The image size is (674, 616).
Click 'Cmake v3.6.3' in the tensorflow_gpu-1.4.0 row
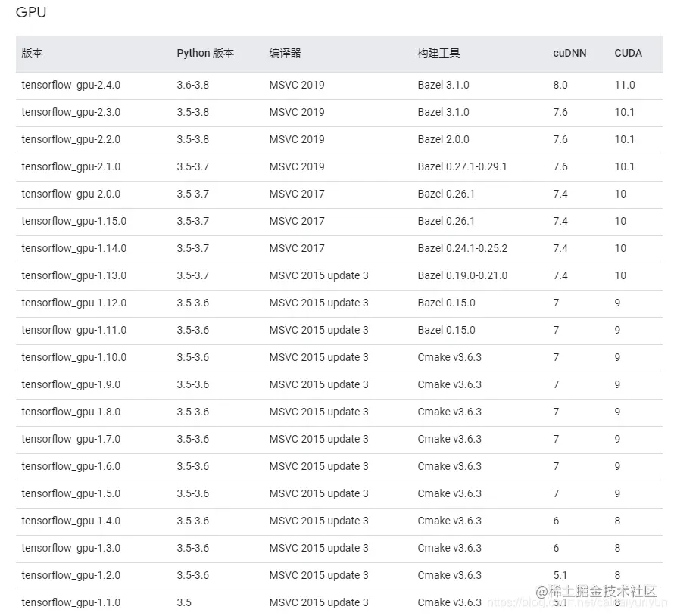coord(449,521)
